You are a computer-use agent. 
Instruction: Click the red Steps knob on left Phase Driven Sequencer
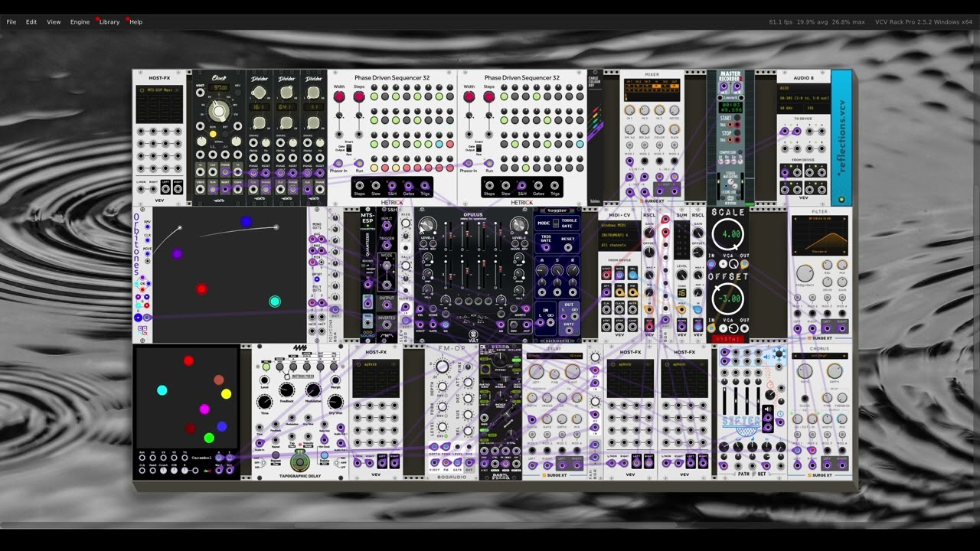[x=358, y=97]
